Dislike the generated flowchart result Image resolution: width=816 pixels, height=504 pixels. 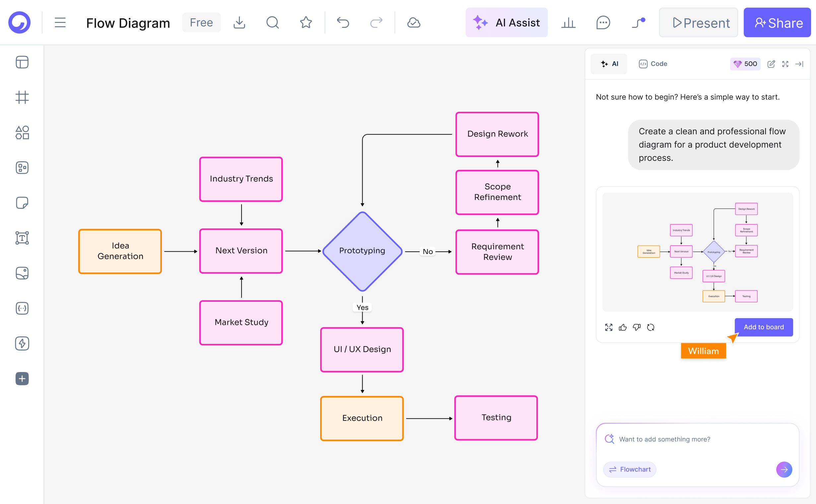point(637,327)
